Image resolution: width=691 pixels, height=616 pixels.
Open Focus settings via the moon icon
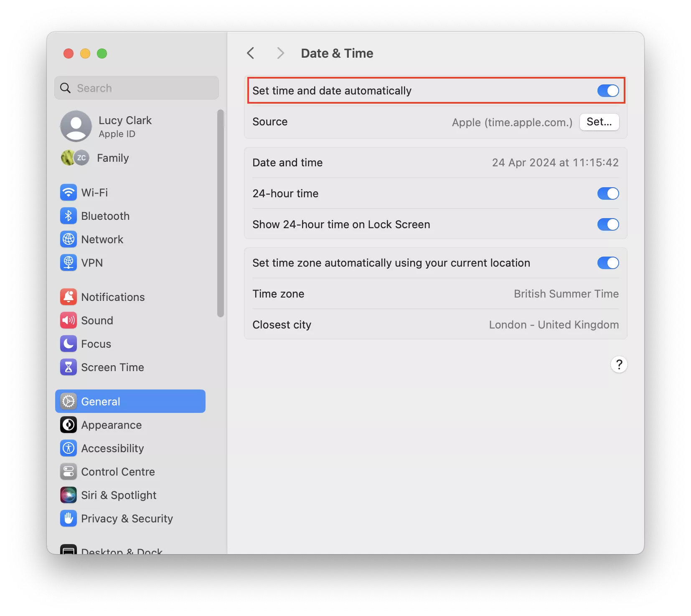tap(68, 344)
